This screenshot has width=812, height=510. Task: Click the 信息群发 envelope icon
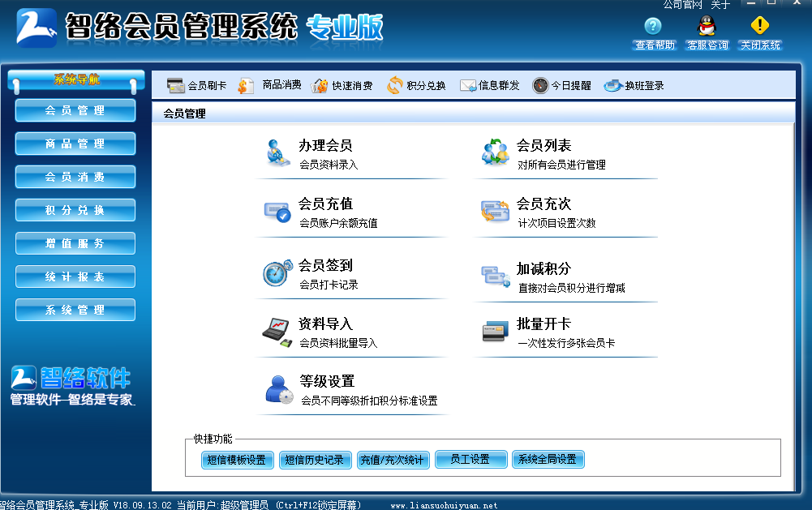click(x=467, y=85)
